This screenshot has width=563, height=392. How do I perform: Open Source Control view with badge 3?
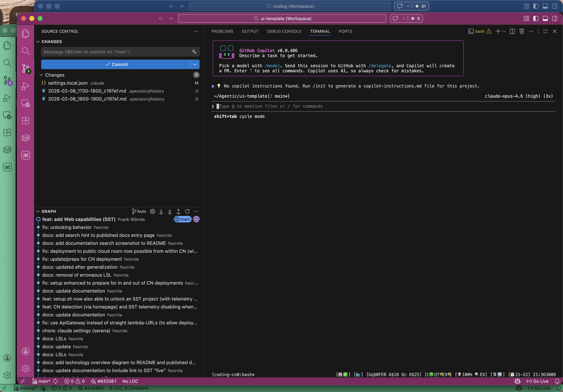[25, 69]
